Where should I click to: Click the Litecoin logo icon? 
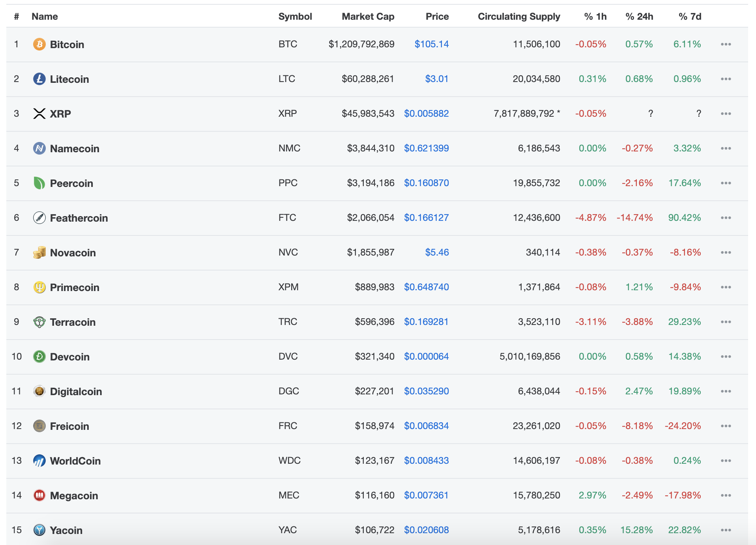(39, 79)
